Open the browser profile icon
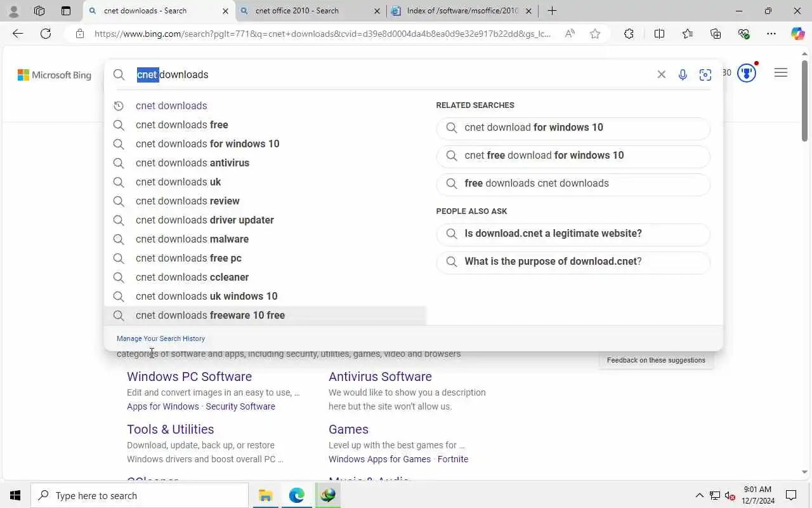 click(13, 11)
